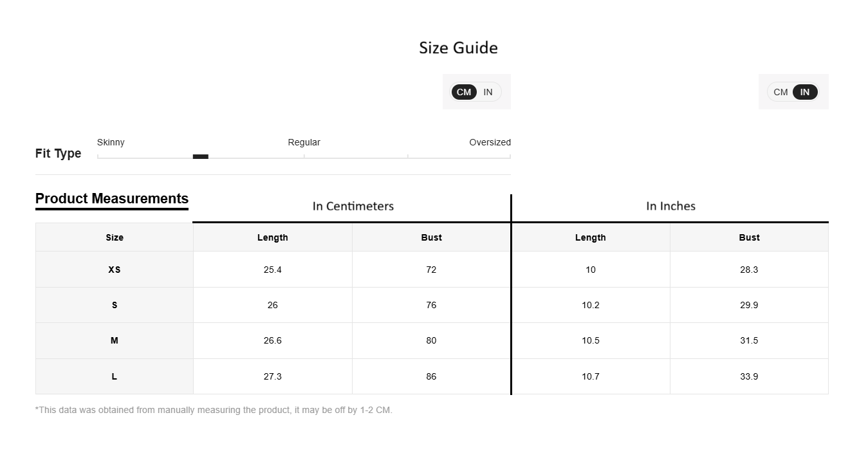
Task: Select the M size row
Action: [432, 340]
